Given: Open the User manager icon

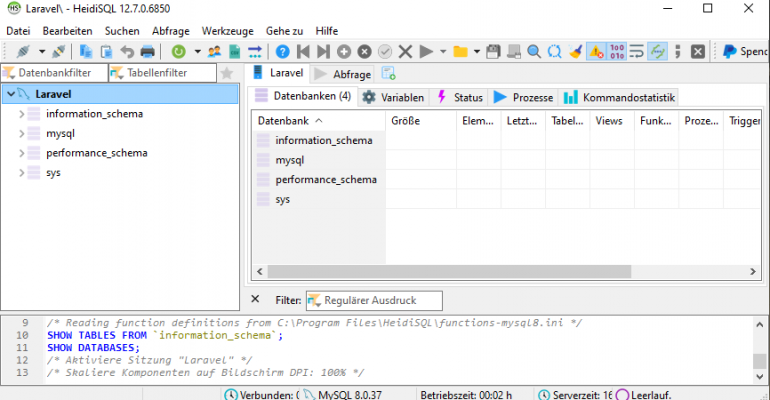Looking at the screenshot, I should (x=214, y=52).
